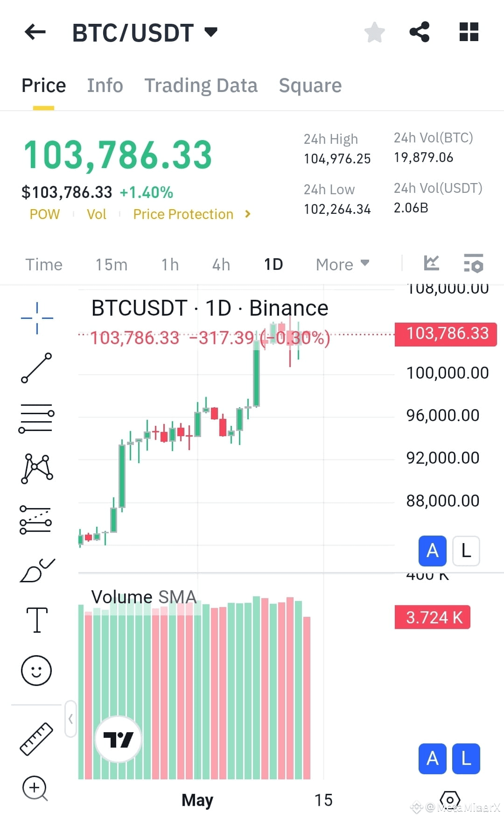Click the 92,000.00 price axis label

click(x=443, y=458)
